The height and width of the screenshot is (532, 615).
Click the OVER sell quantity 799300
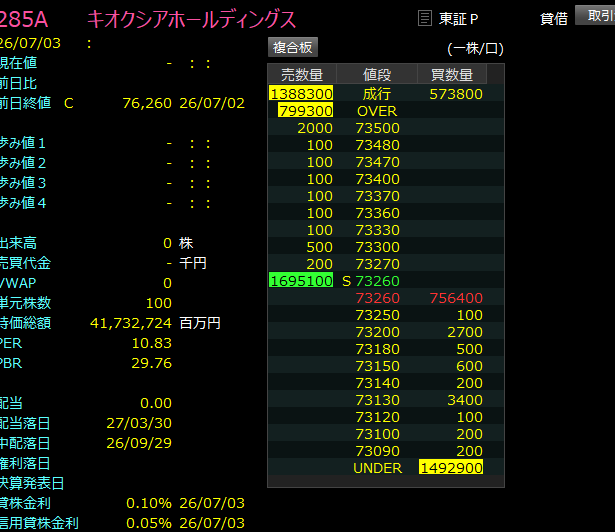click(x=306, y=111)
